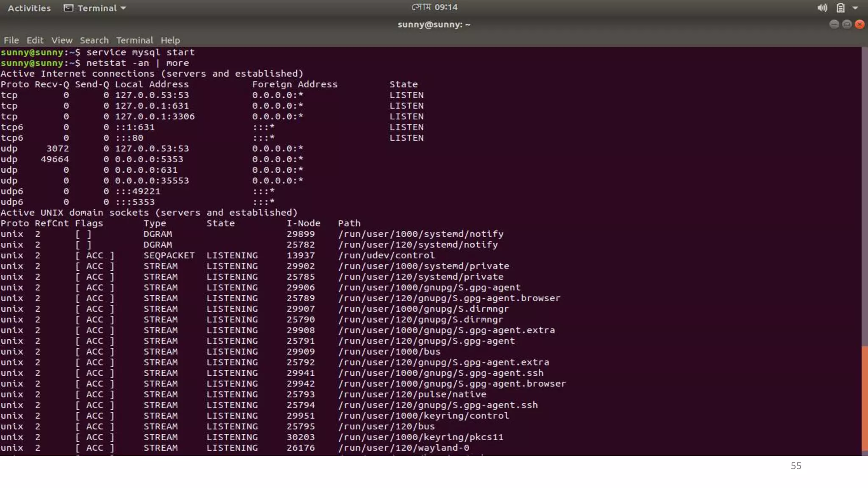Minimize the terminal window

click(x=834, y=24)
